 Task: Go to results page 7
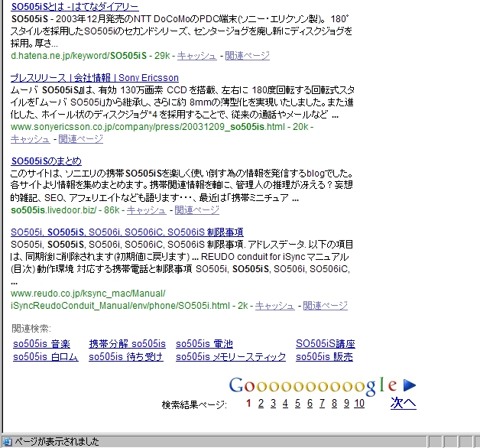tap(322, 404)
